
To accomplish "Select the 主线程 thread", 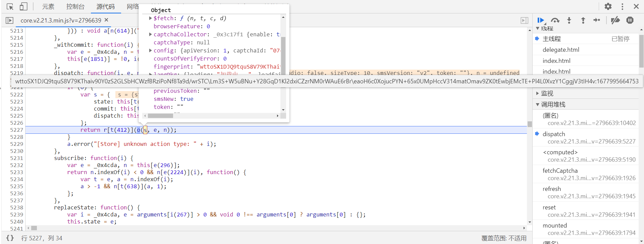I will tap(586, 39).
